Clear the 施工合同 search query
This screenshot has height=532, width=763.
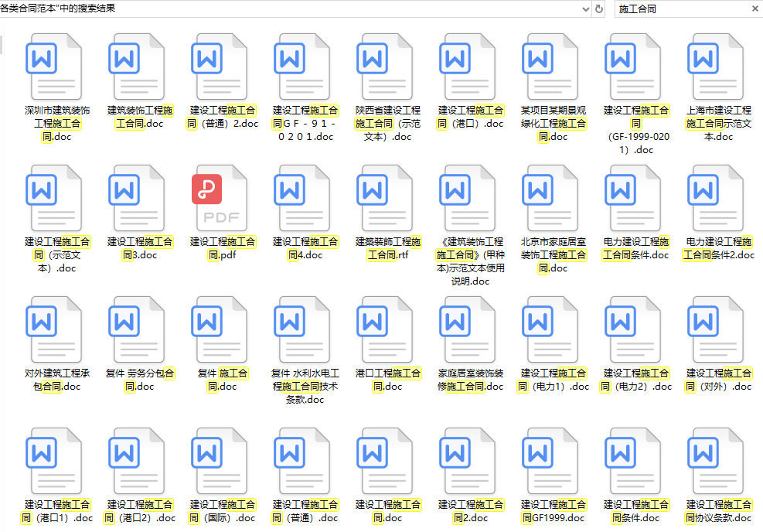[755, 9]
